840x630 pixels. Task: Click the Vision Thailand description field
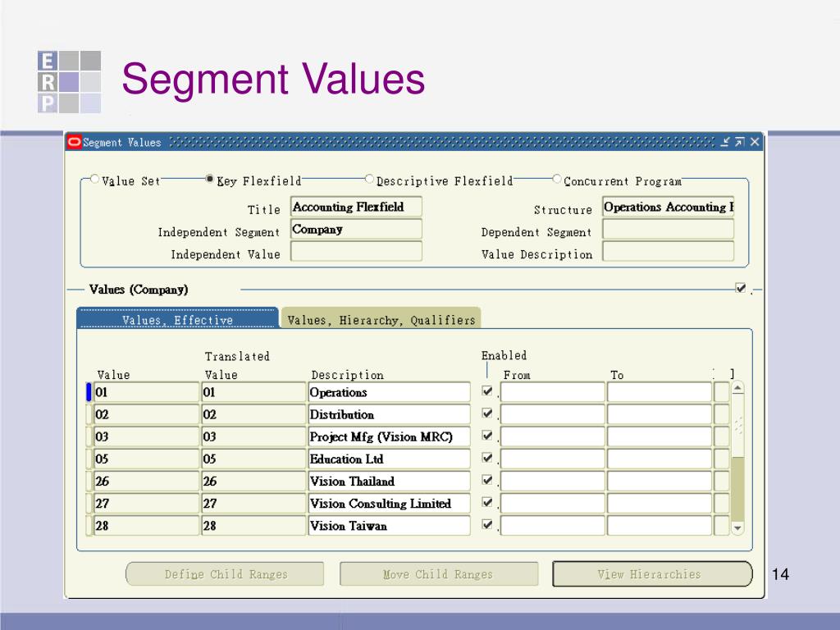click(389, 481)
